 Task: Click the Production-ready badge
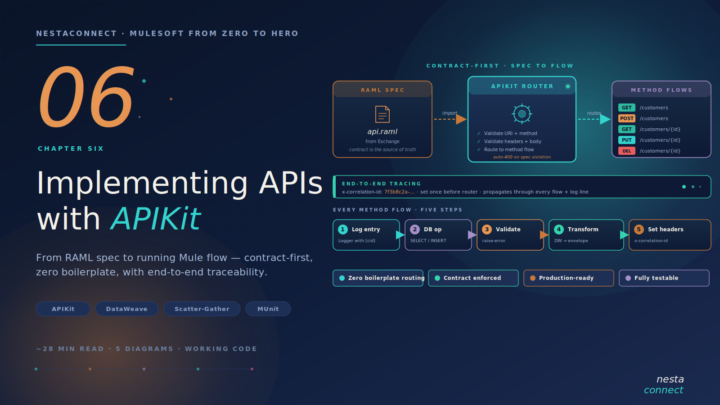coord(568,278)
